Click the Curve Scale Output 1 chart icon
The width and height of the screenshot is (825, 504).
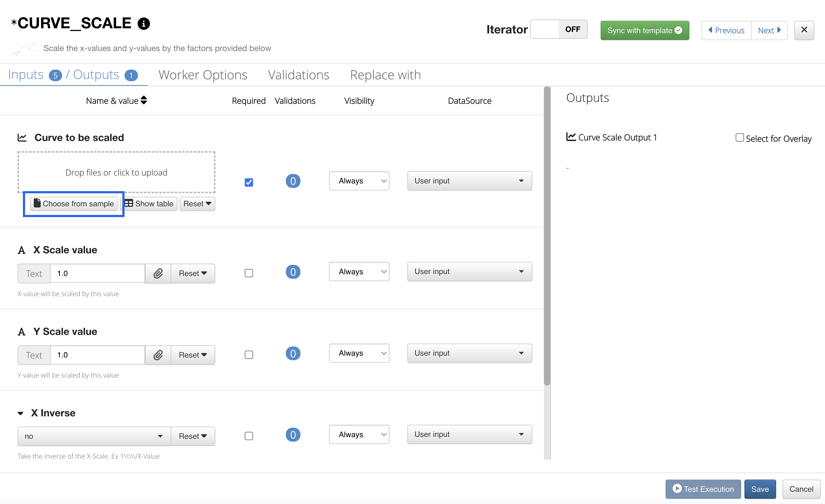[571, 137]
